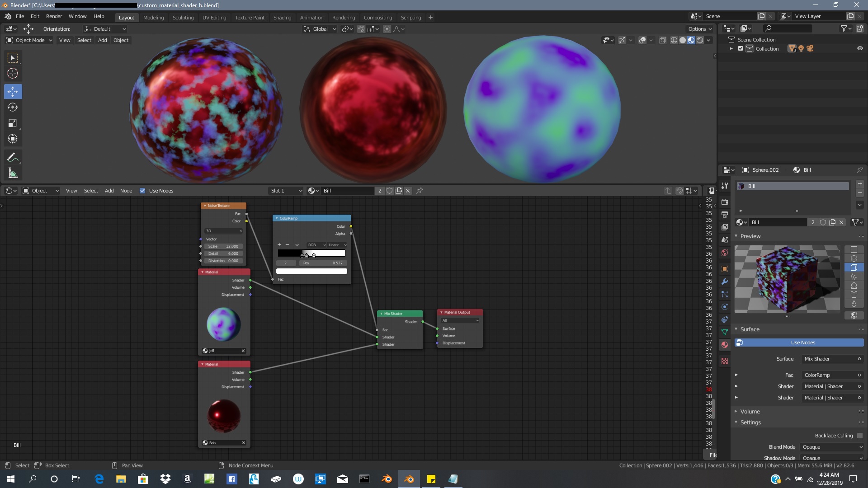This screenshot has height=488, width=868.
Task: Click the Use Nodes button in Surface
Action: 799,343
